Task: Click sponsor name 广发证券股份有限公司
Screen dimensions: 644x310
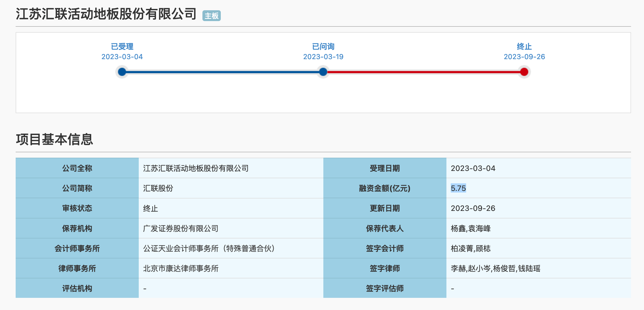Action: [181, 228]
